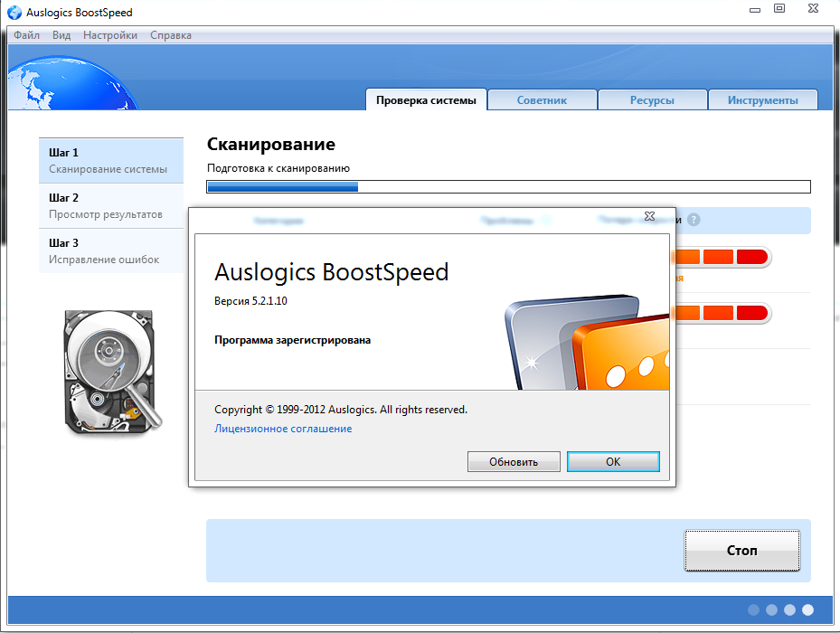Click the BoostSpeed product box artwork
The image size is (840, 633).
tap(587, 342)
